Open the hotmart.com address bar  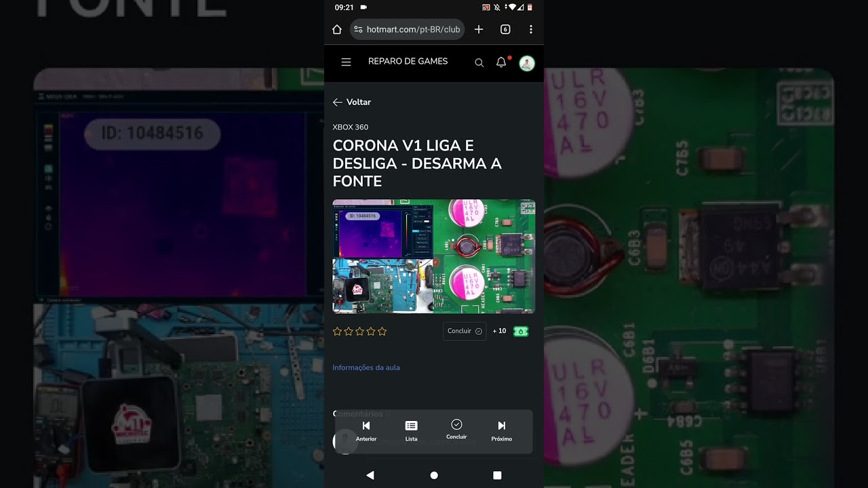tap(407, 29)
